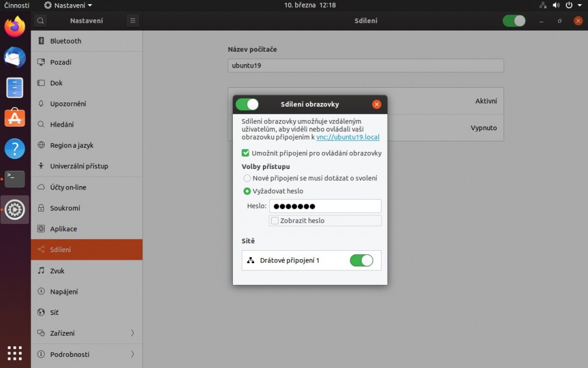Viewport: 588px width, 368px height.
Task: Open the Nastavení app menu in top bar
Action: tap(68, 5)
